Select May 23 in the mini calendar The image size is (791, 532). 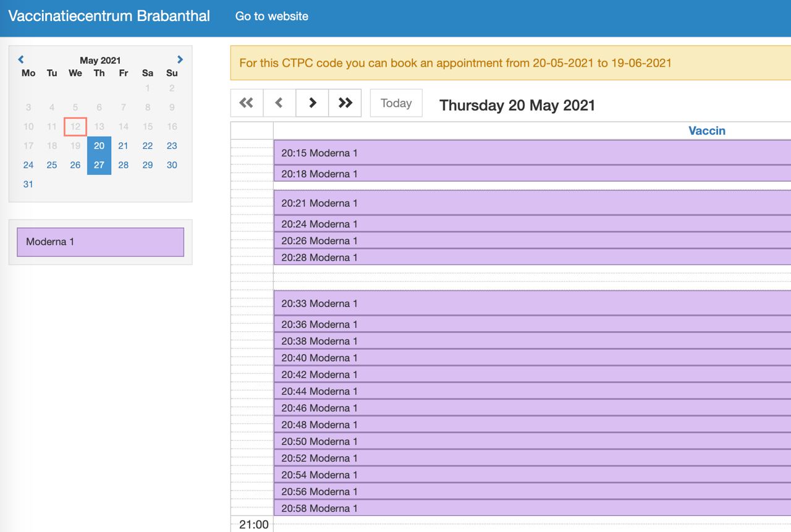[x=172, y=146]
